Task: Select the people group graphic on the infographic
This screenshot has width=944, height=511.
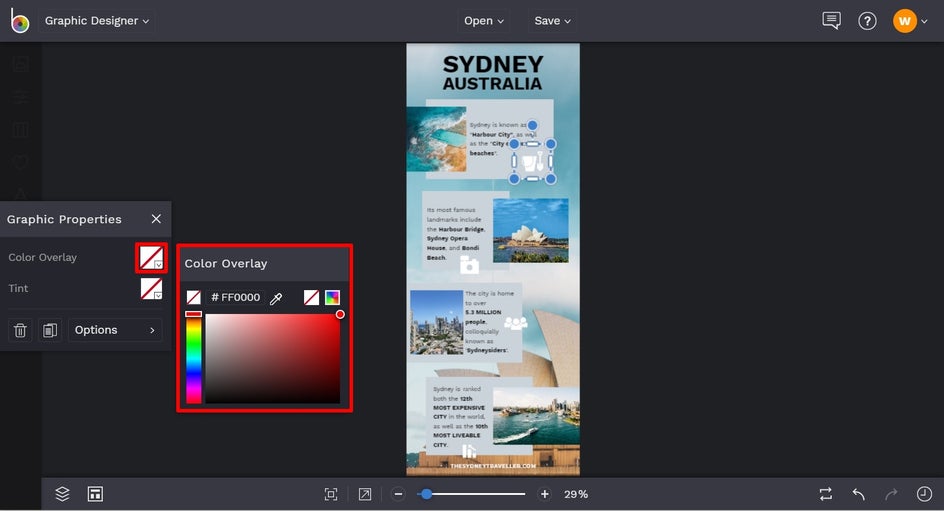Action: (515, 323)
